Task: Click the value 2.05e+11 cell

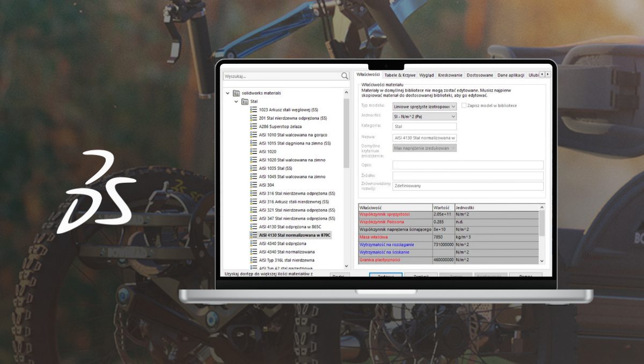Action: pos(443,214)
